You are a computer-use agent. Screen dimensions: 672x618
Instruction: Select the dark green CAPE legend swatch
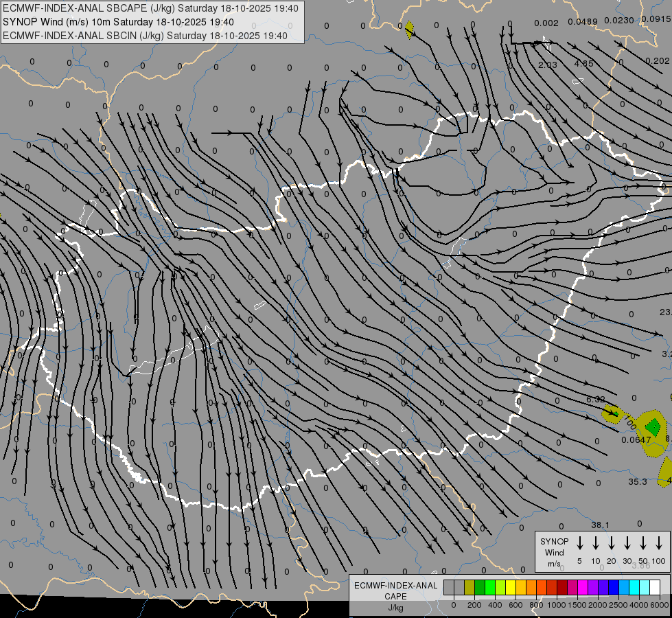pos(480,587)
